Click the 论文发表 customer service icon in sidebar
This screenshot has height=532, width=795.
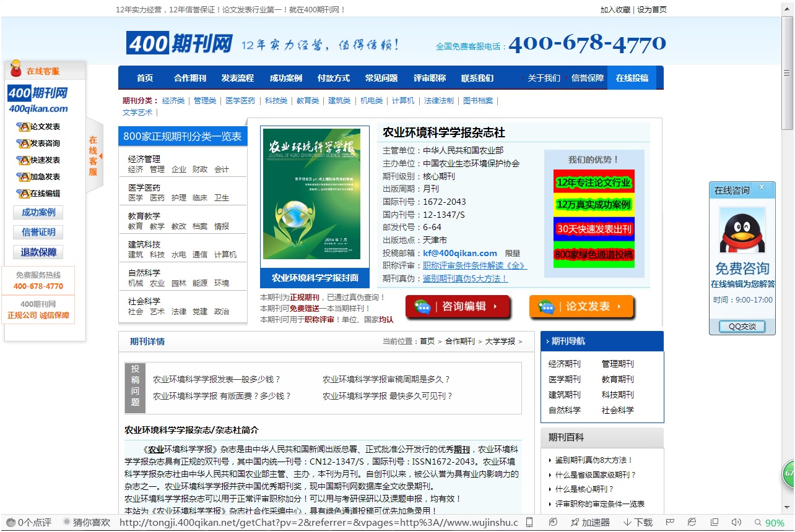pyautogui.click(x=24, y=127)
